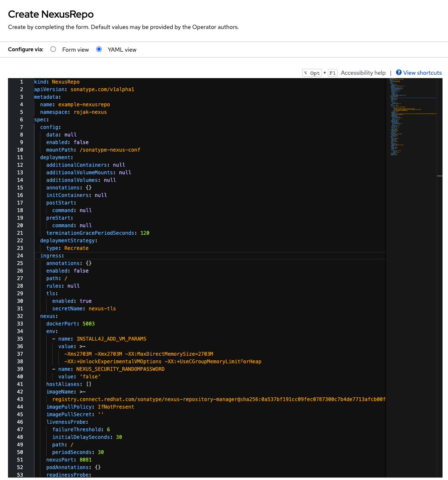Select the Form view radio button
The height and width of the screenshot is (480, 448).
click(53, 49)
